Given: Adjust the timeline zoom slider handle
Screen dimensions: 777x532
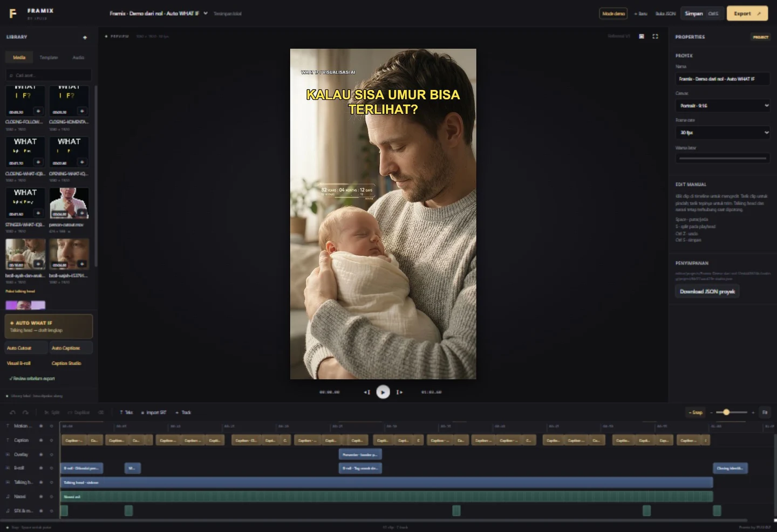Looking at the screenshot, I should (x=726, y=412).
